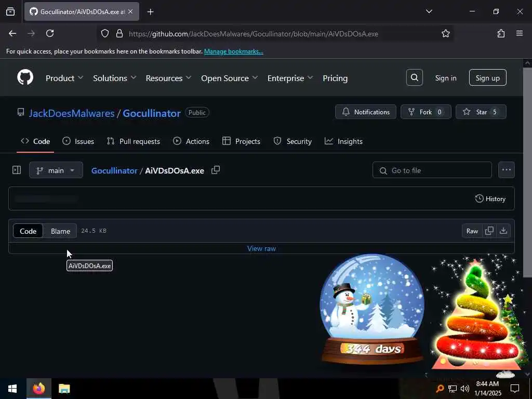The width and height of the screenshot is (532, 399).
Task: Click the Firefox back arrow
Action: click(x=12, y=33)
